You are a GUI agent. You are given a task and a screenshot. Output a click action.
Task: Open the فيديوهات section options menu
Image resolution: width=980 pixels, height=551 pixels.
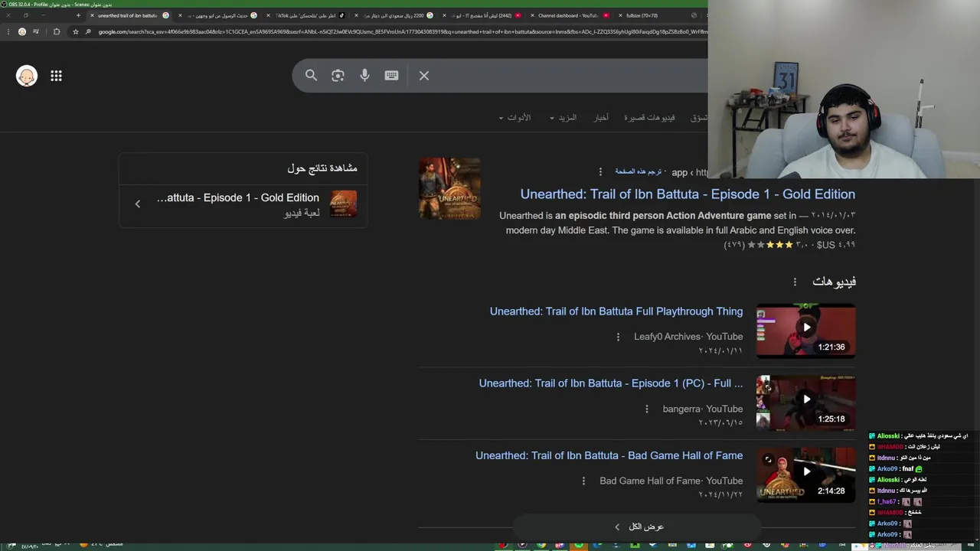pyautogui.click(x=795, y=282)
